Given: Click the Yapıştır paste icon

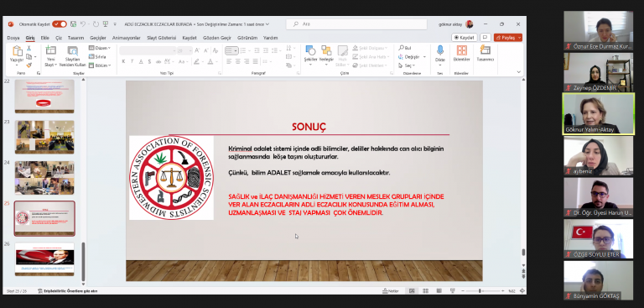Looking at the screenshot, I should click(x=17, y=51).
